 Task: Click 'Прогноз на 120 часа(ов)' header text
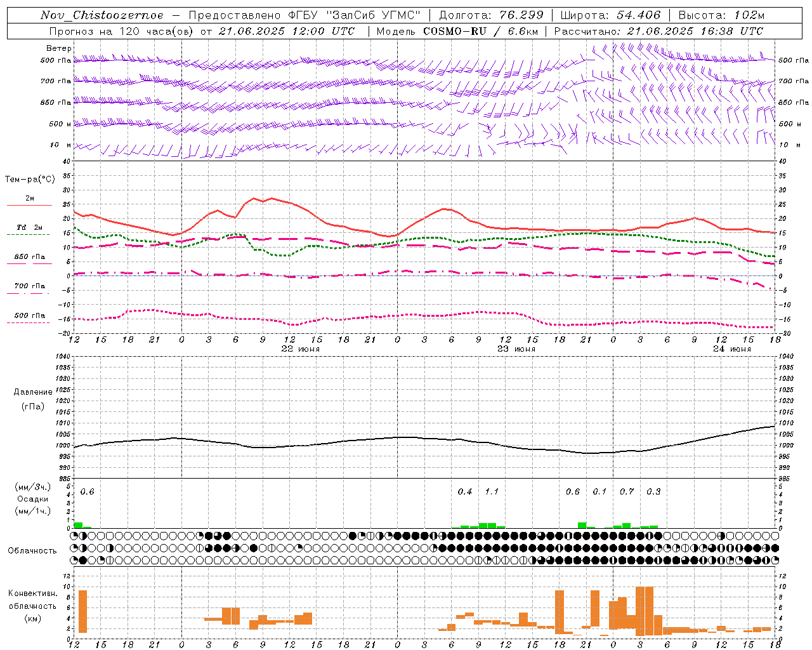click(122, 31)
